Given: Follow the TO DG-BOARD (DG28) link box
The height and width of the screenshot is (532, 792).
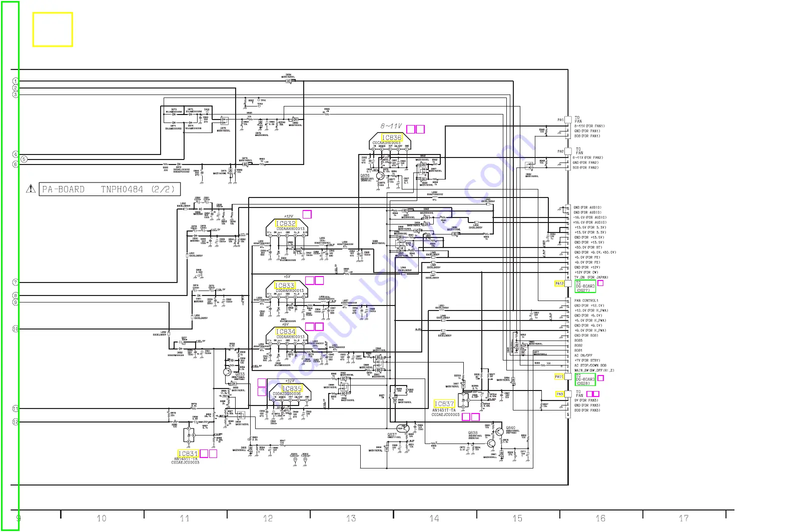Looking at the screenshot, I should tap(585, 379).
